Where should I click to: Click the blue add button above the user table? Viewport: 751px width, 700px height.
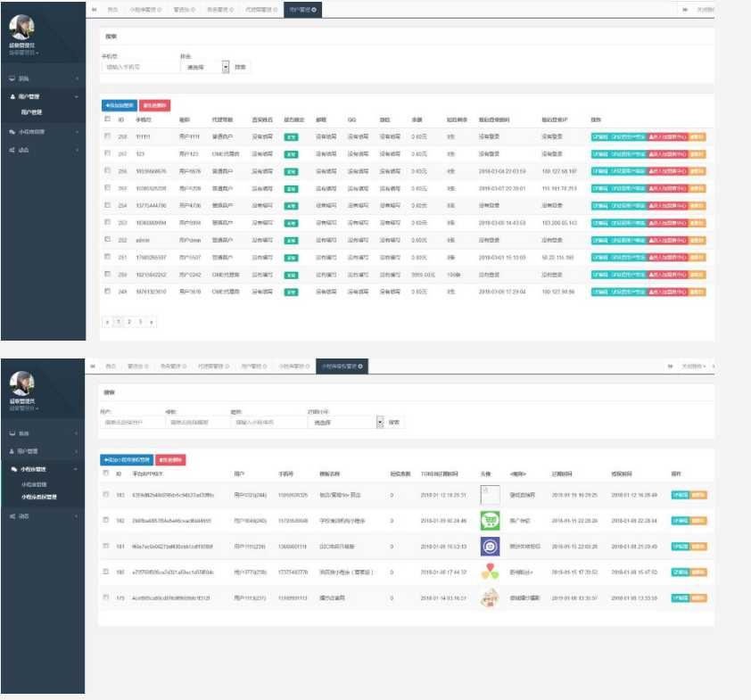[x=120, y=104]
